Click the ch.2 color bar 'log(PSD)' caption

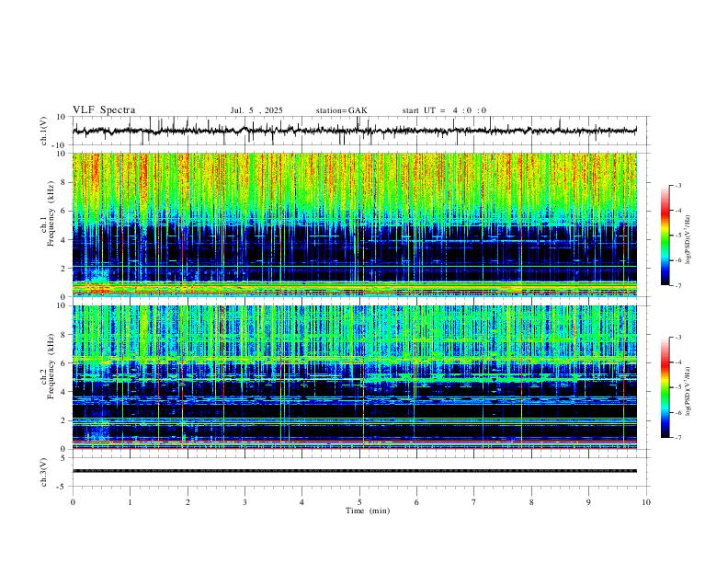pyautogui.click(x=688, y=391)
